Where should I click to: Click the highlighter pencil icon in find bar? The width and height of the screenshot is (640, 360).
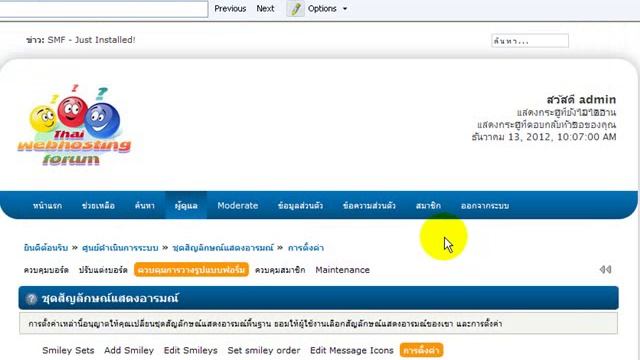point(296,9)
